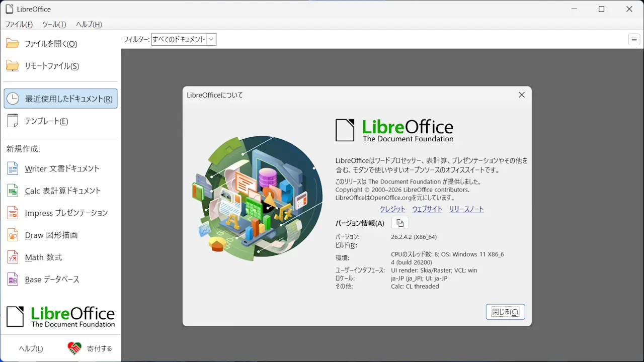The height and width of the screenshot is (362, 644).
Task: Click the Draw 図形描画 icon
Action: (13, 235)
